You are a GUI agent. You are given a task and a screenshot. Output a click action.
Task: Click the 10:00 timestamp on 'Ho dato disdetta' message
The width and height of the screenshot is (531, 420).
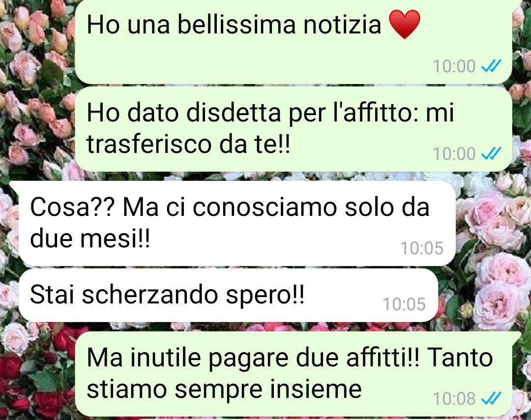(x=454, y=154)
